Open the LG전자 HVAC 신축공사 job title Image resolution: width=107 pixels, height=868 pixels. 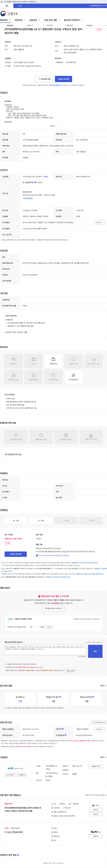(x=23, y=809)
